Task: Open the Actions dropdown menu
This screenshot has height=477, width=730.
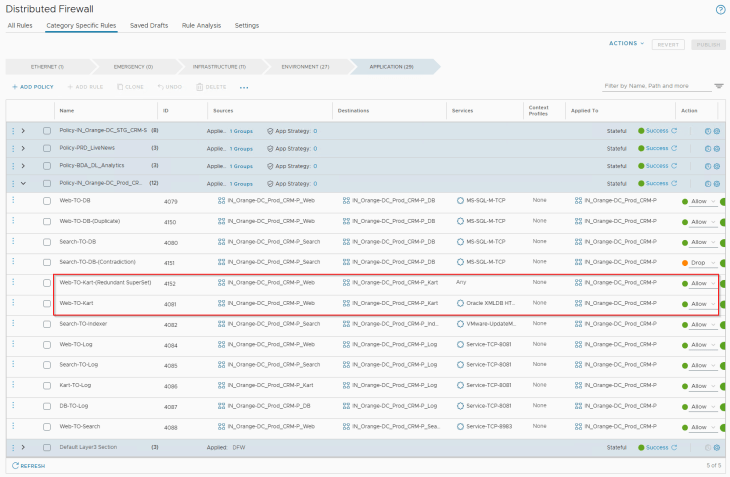Action: pos(626,44)
